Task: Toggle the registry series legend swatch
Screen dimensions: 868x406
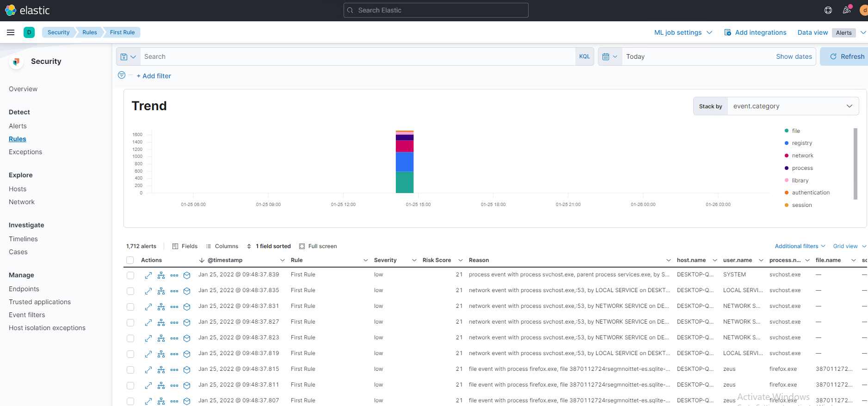Action: point(787,143)
